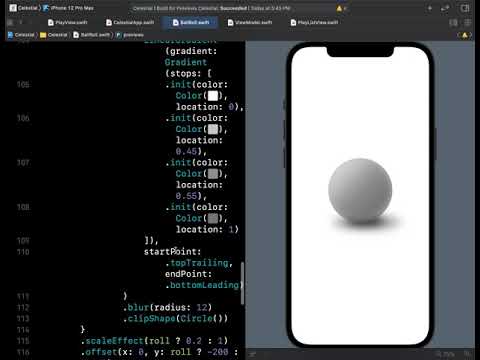Click the '(gradient:' code text
This screenshot has height=360, width=480.
click(x=191, y=51)
